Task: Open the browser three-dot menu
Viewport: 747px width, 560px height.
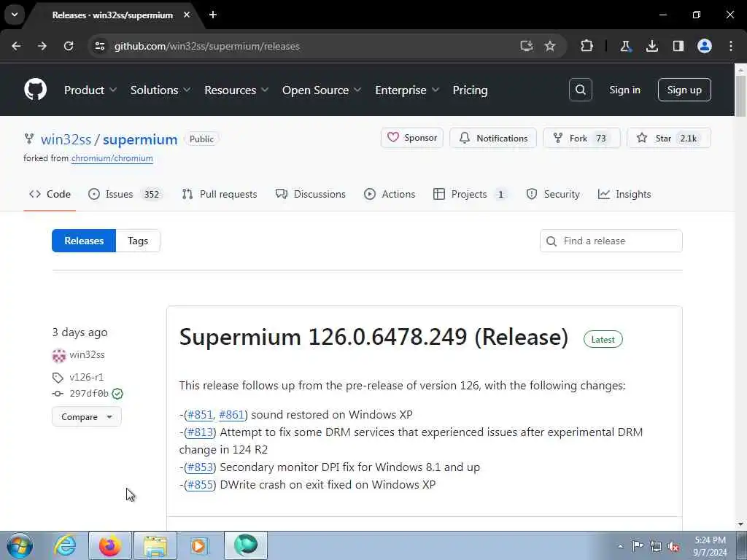Action: [731, 46]
